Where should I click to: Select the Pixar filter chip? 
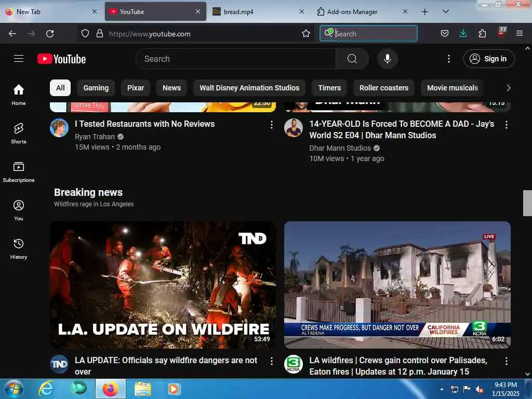[x=136, y=88]
